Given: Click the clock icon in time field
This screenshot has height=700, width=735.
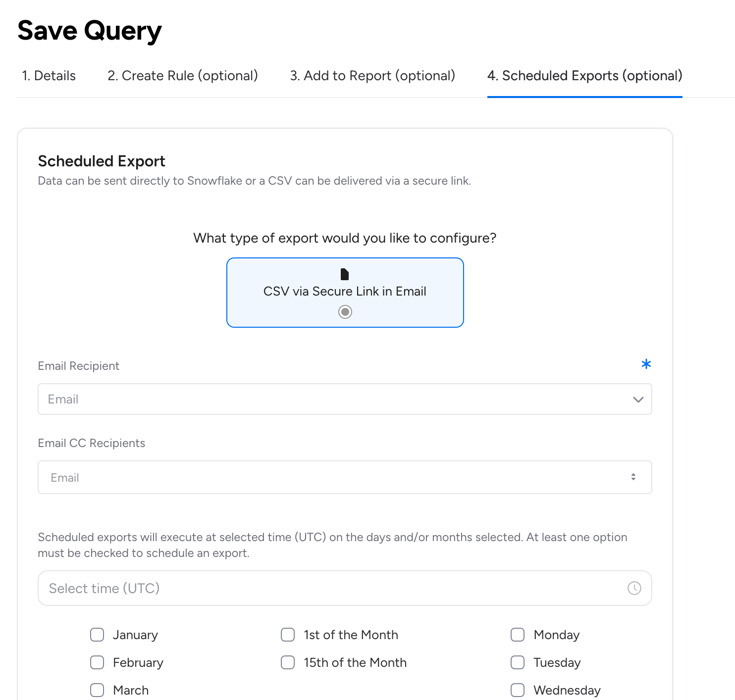Looking at the screenshot, I should (634, 588).
